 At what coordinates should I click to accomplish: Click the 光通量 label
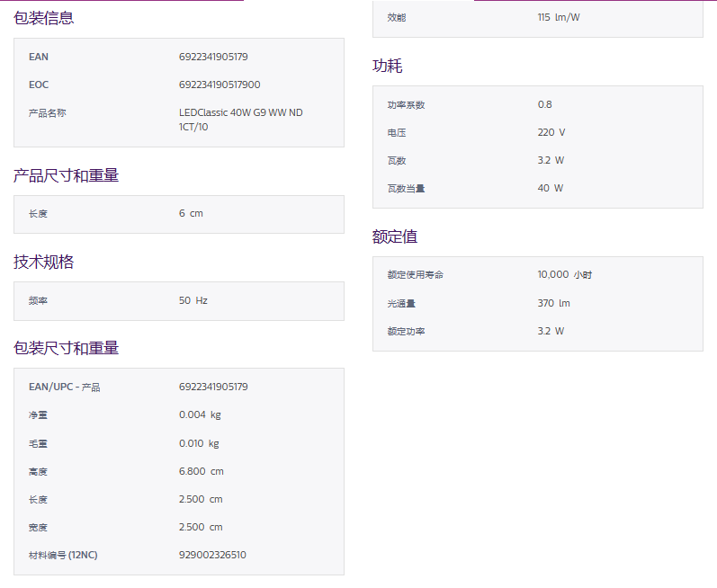coord(401,303)
